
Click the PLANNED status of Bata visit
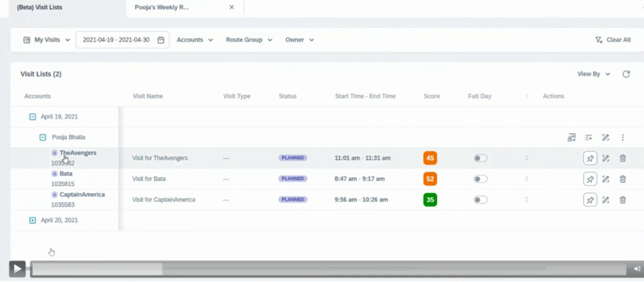pyautogui.click(x=293, y=179)
